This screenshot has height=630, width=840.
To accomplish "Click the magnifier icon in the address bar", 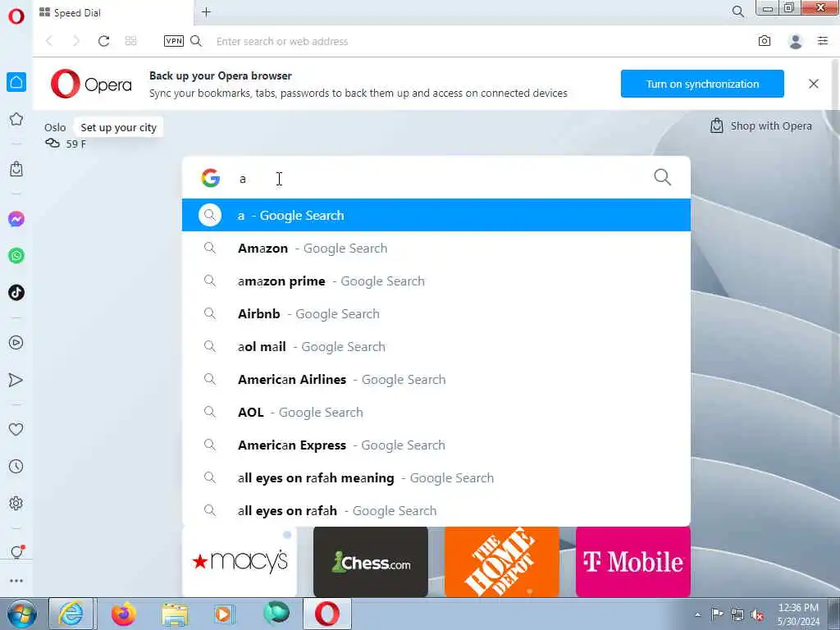I will [196, 41].
